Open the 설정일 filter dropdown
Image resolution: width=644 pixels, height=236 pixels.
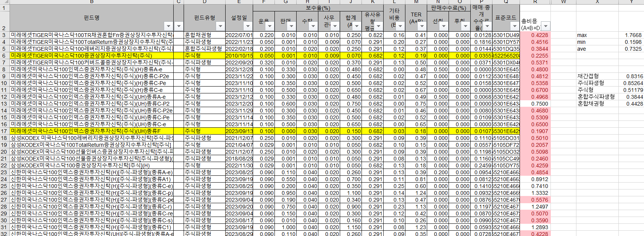pos(248,26)
